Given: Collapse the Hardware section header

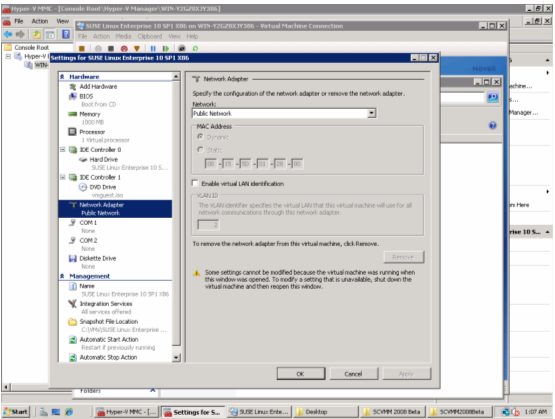Looking at the screenshot, I should 62,76.
